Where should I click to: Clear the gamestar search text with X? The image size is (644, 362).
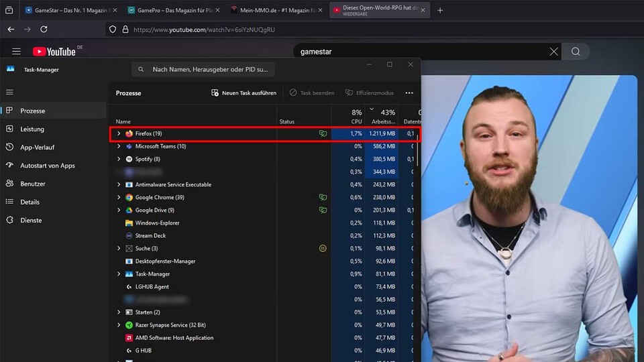[x=553, y=52]
